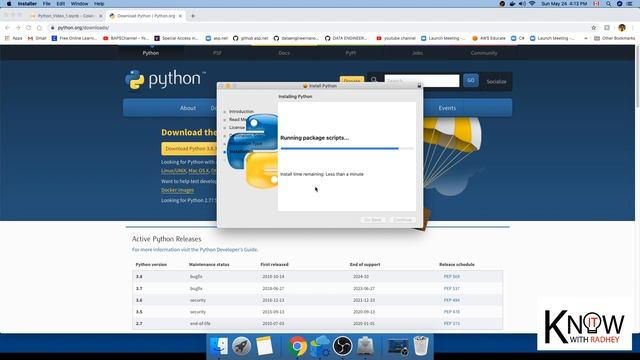This screenshot has height=360, width=640.
Task: Select the PSF top nav tab
Action: pos(217,53)
